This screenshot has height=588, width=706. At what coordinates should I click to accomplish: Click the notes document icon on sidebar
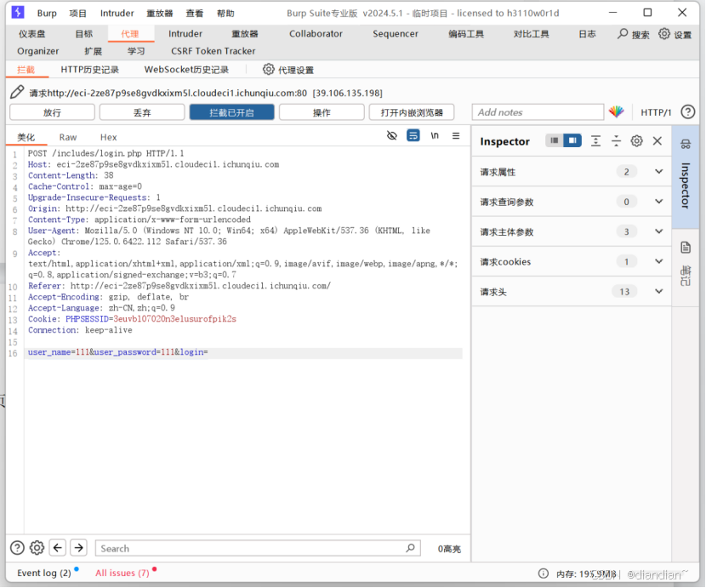pyautogui.click(x=686, y=248)
